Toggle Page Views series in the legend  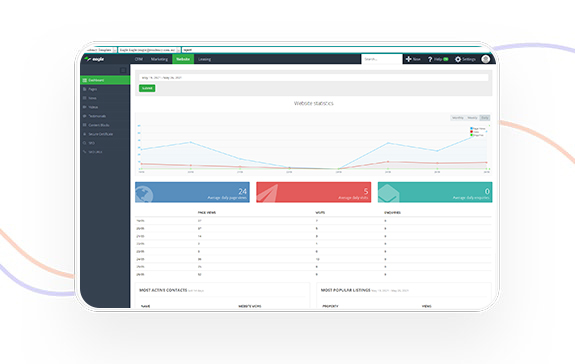478,129
